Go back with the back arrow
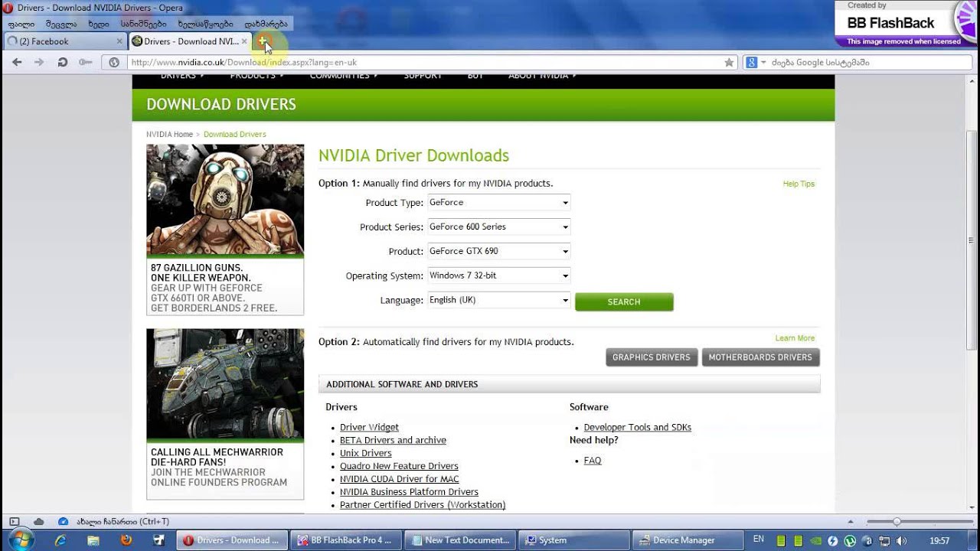Viewport: 980px width, 551px height. tap(17, 62)
